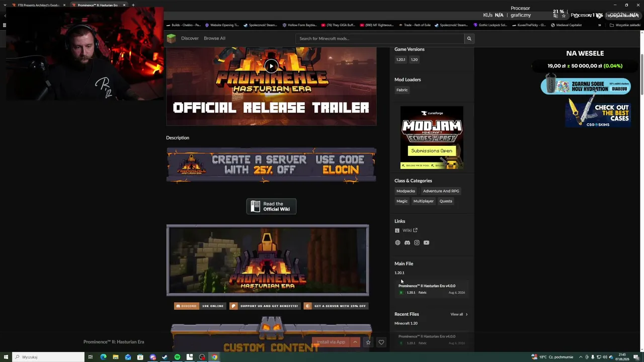Open Windows Task View
The image size is (644, 362).
[x=91, y=357]
